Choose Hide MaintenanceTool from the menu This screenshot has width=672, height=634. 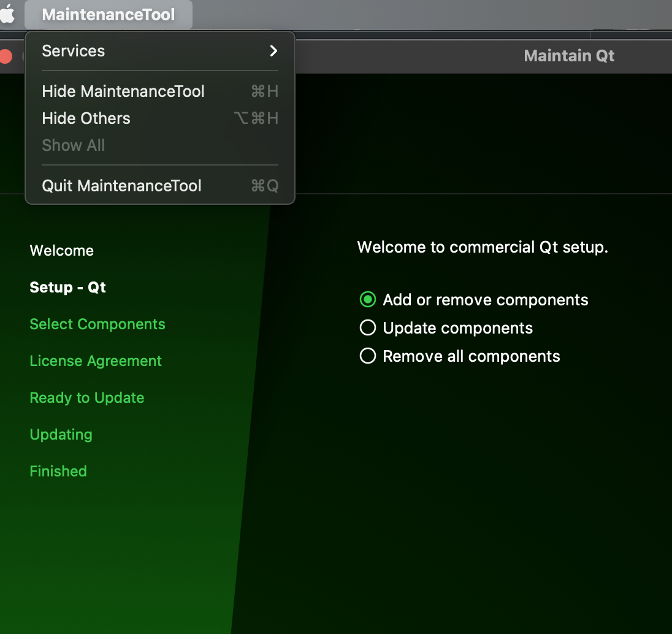pos(160,91)
